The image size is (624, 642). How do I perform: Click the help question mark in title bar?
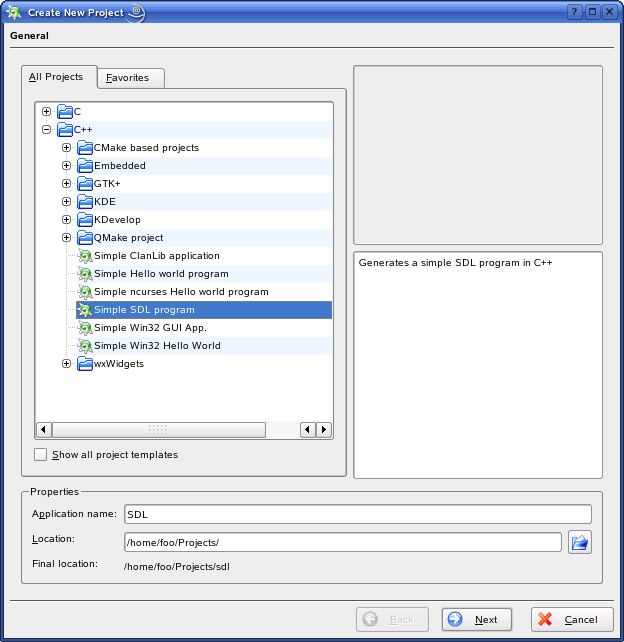coord(574,11)
